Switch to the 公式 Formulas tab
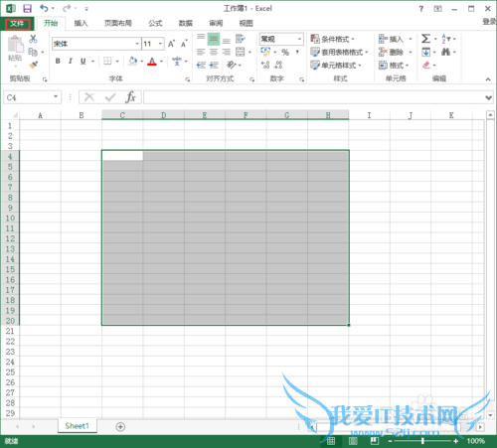 pyautogui.click(x=155, y=23)
